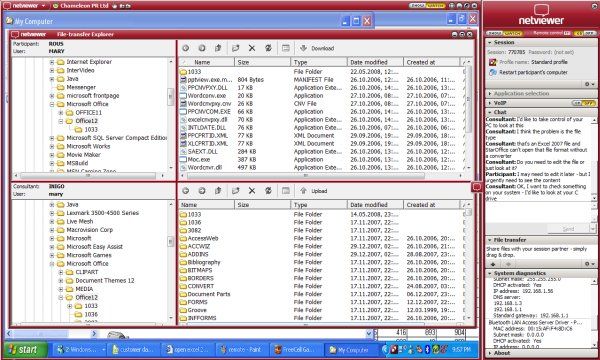Create new folder in participant pane
Viewport: 600px width, 360px height.
[x=235, y=48]
